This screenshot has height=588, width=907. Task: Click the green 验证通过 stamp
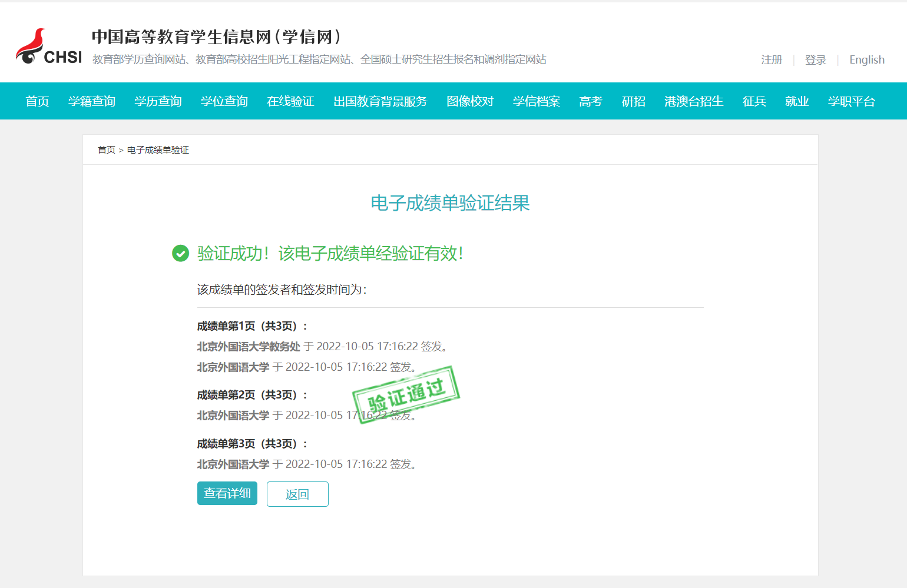click(x=406, y=394)
